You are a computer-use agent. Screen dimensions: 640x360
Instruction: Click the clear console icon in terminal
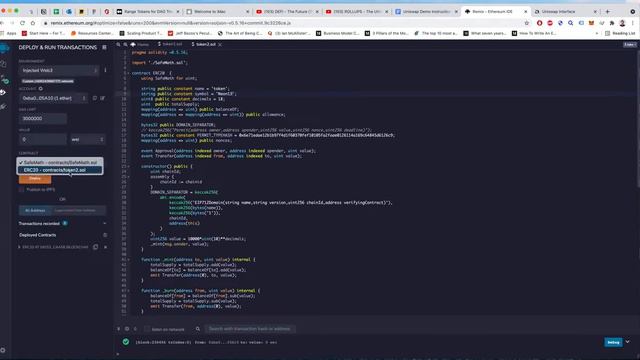pyautogui.click(x=127, y=329)
